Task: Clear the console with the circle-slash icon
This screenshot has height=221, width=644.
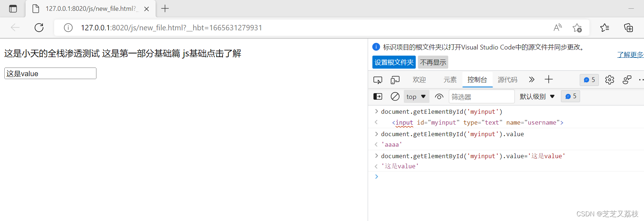Action: (x=395, y=96)
